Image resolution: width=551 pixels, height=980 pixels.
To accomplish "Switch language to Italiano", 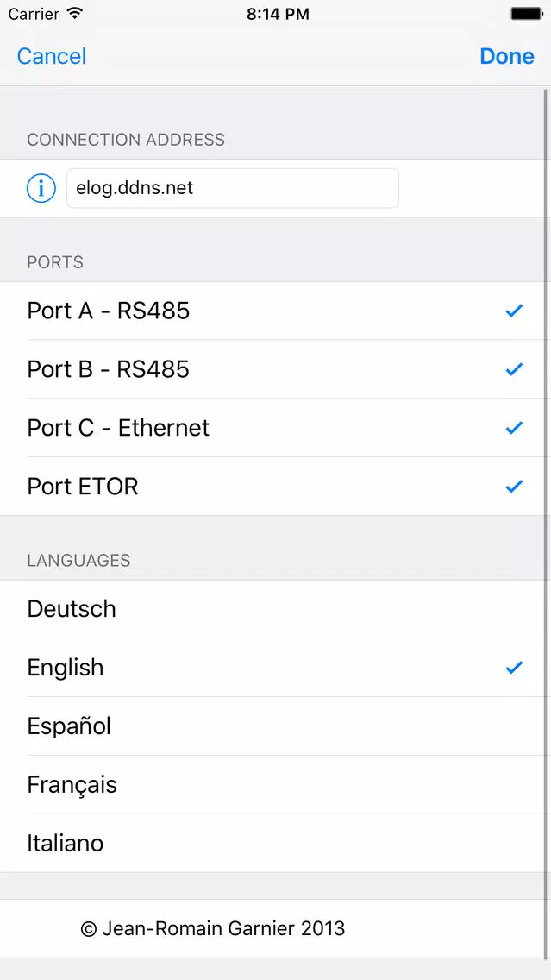I will (x=276, y=843).
